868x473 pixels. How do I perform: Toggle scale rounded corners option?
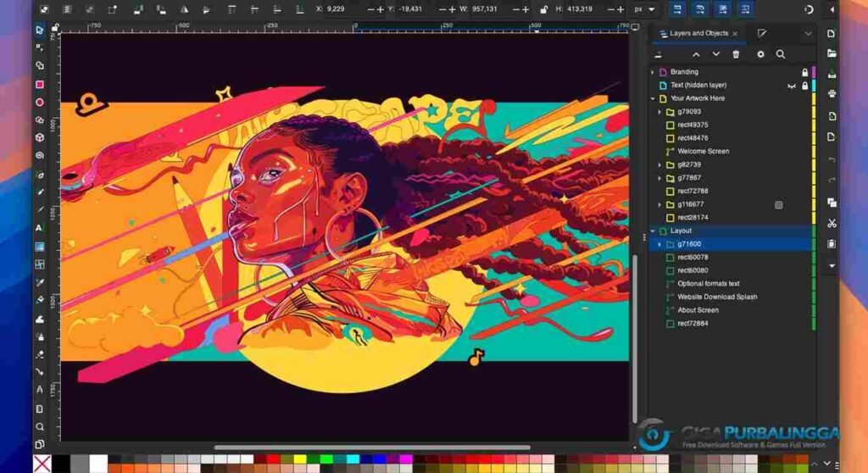click(x=699, y=9)
